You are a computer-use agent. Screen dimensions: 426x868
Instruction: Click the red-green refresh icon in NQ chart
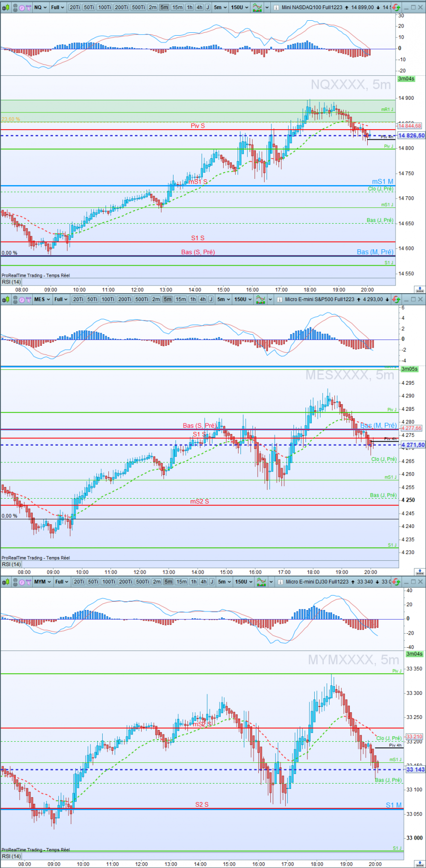click(x=396, y=8)
